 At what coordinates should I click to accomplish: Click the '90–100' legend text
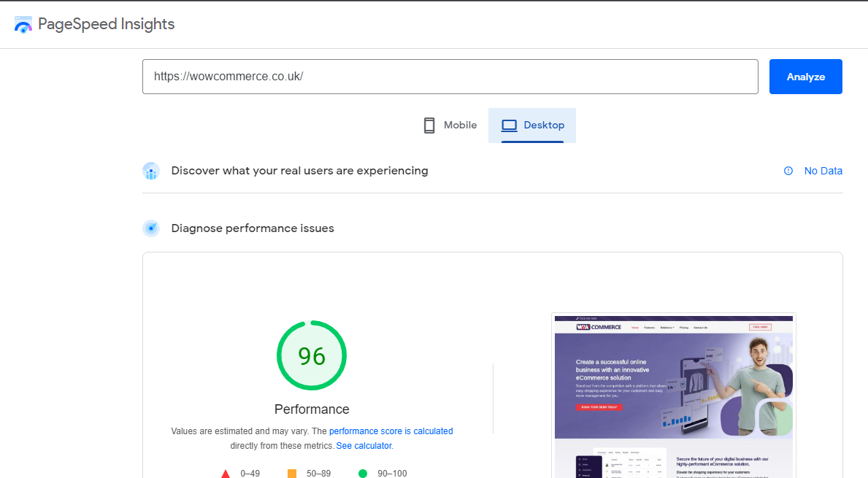point(392,474)
